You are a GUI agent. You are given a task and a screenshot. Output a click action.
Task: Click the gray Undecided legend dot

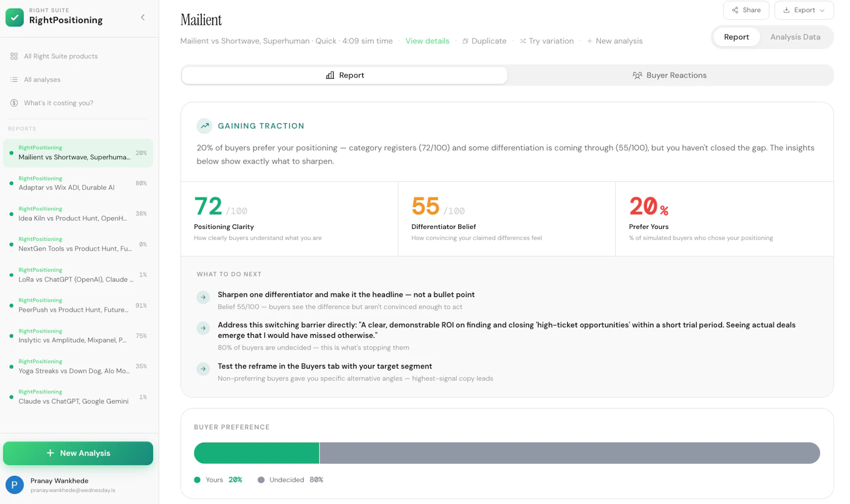click(x=261, y=480)
